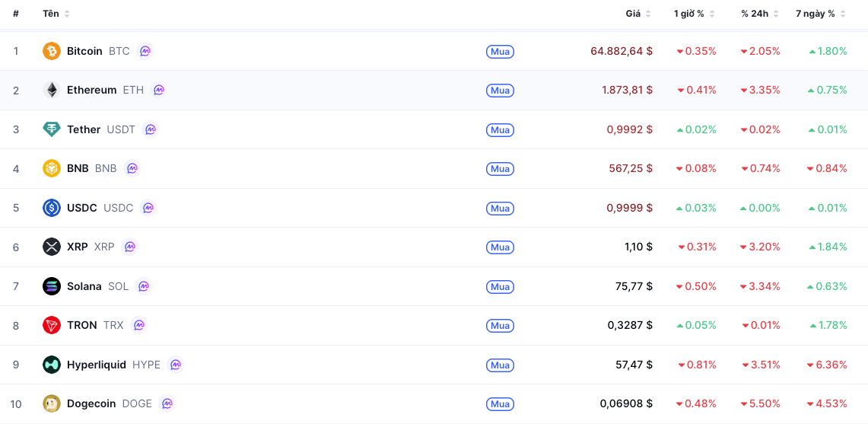Click the Mua button for Dogecoin
The height and width of the screenshot is (424, 868).
click(501, 404)
